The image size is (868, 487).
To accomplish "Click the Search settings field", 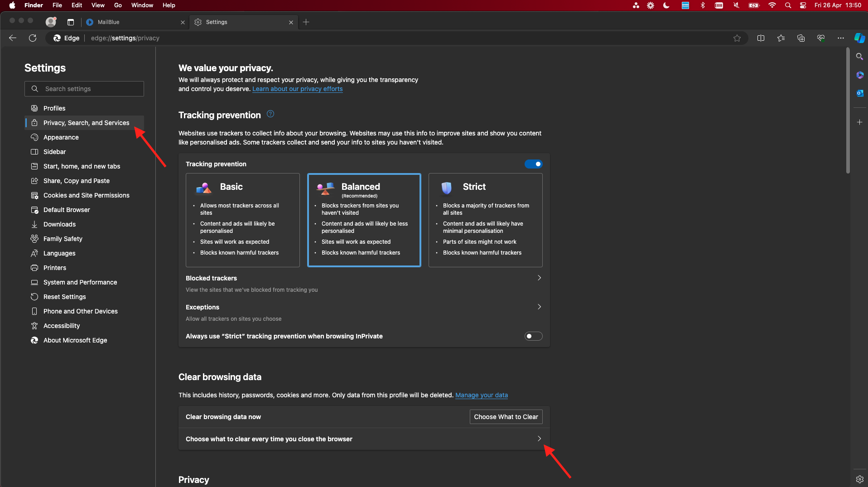I will pyautogui.click(x=84, y=89).
